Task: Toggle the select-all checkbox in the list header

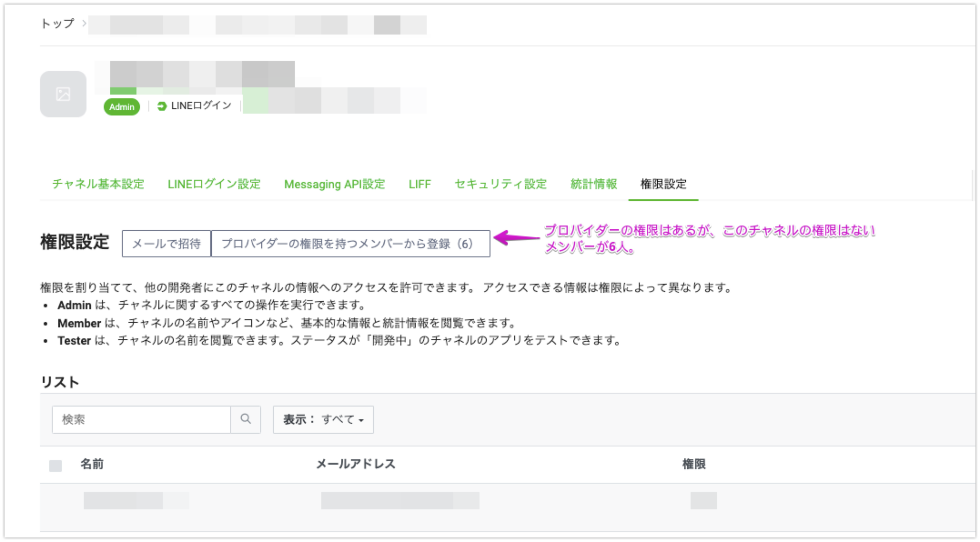Action: click(x=56, y=465)
